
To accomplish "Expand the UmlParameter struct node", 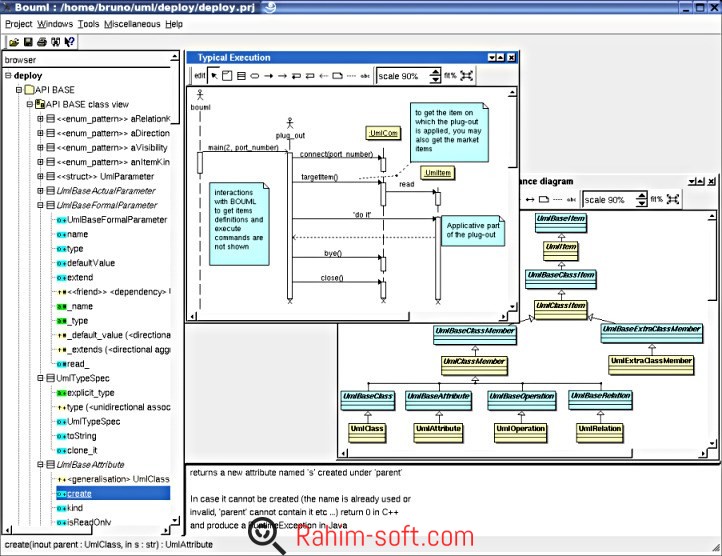I will (41, 176).
